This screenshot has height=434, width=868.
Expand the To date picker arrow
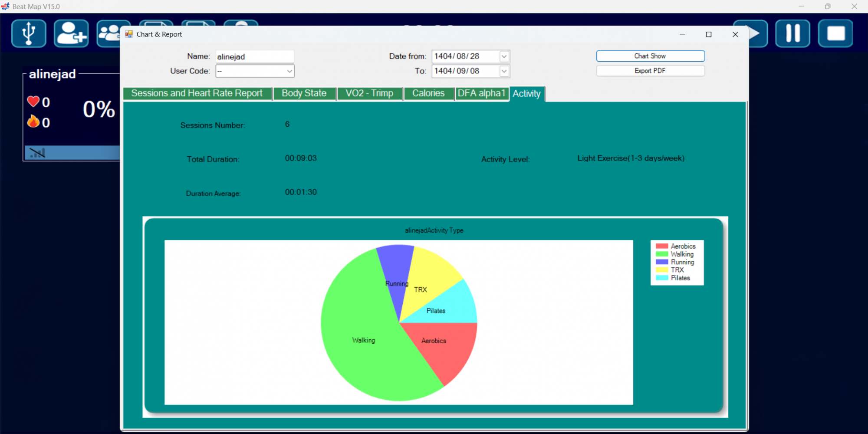504,71
